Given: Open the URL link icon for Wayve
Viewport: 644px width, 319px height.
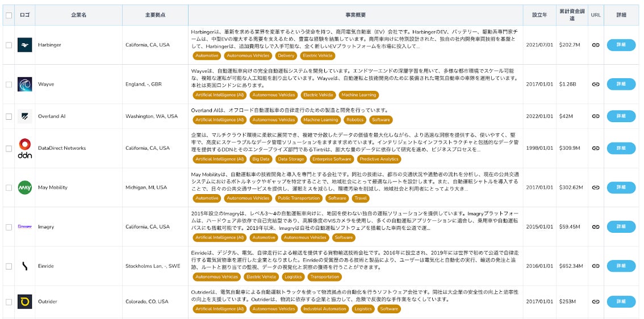Looking at the screenshot, I should pos(596,84).
